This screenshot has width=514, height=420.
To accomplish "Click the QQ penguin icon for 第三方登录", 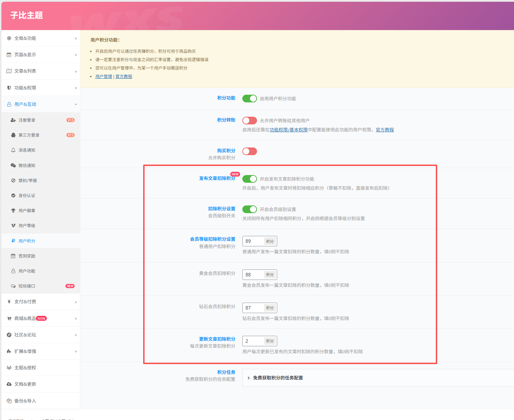I will pos(13,135).
